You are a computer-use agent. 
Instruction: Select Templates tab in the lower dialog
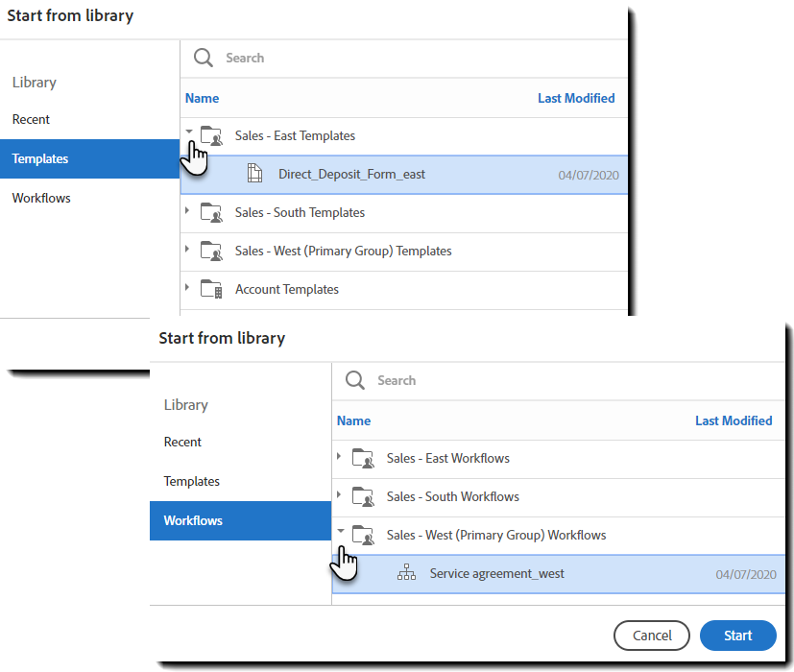point(192,481)
